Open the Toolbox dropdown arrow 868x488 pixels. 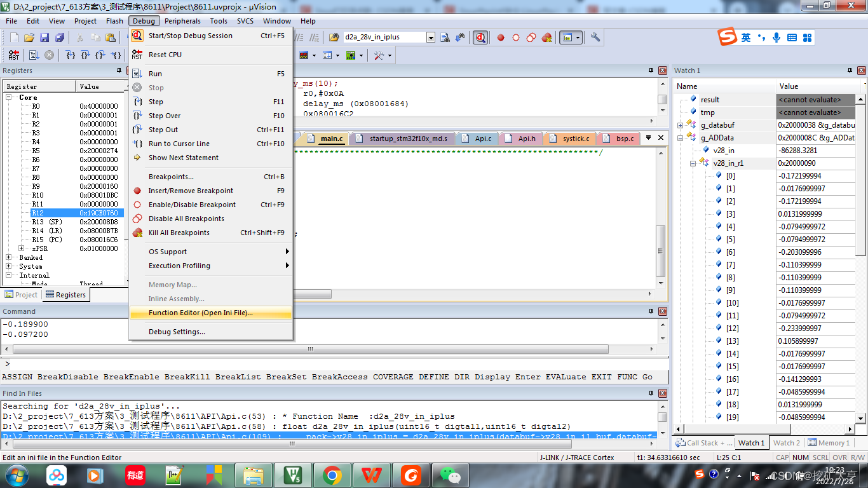[390, 55]
